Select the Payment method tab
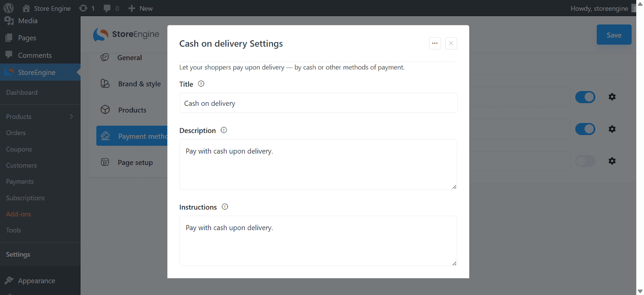The image size is (644, 295). (132, 136)
